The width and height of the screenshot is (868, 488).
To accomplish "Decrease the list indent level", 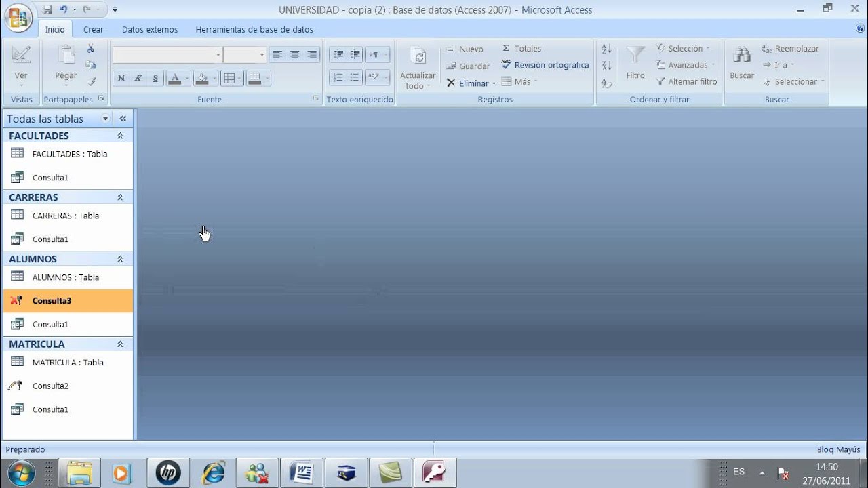I will pyautogui.click(x=338, y=55).
